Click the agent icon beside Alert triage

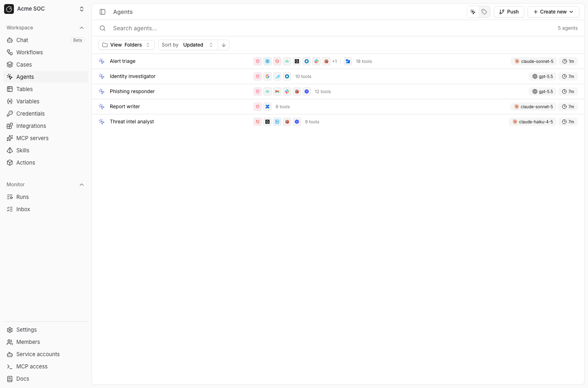point(102,61)
